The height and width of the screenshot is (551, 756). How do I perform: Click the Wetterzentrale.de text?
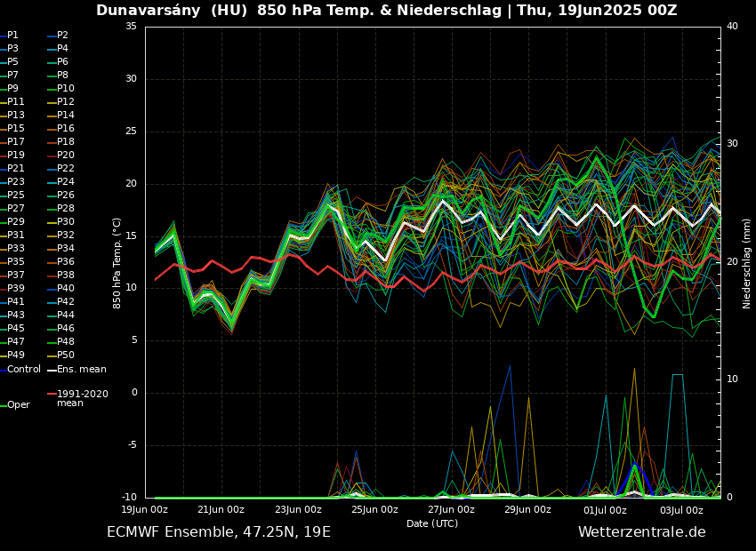point(641,532)
